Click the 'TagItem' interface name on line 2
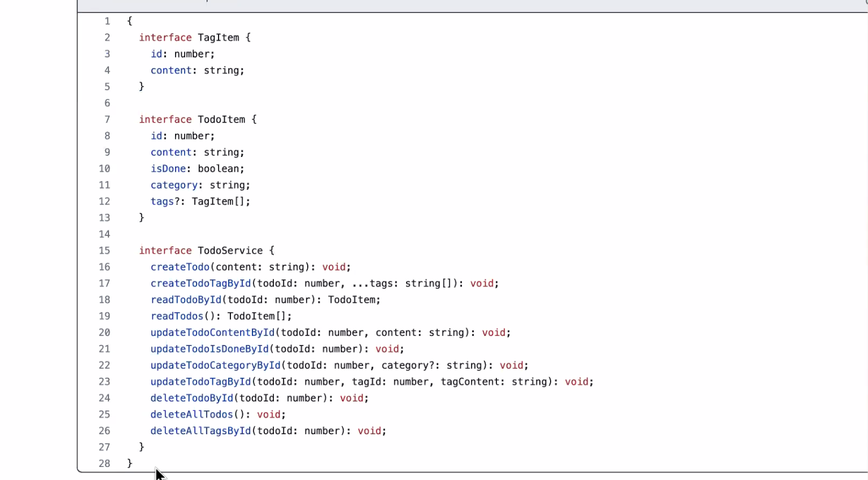868x480 pixels. 219,38
